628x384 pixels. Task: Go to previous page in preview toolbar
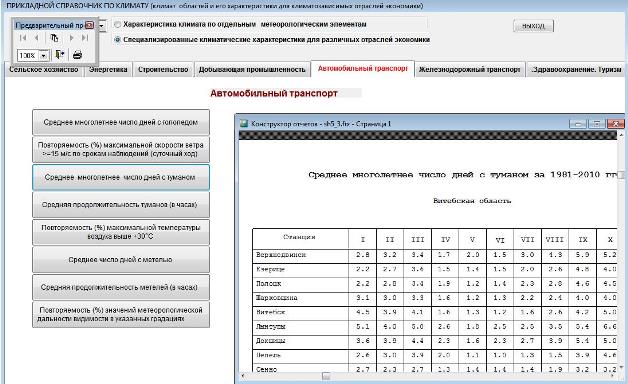[36, 38]
